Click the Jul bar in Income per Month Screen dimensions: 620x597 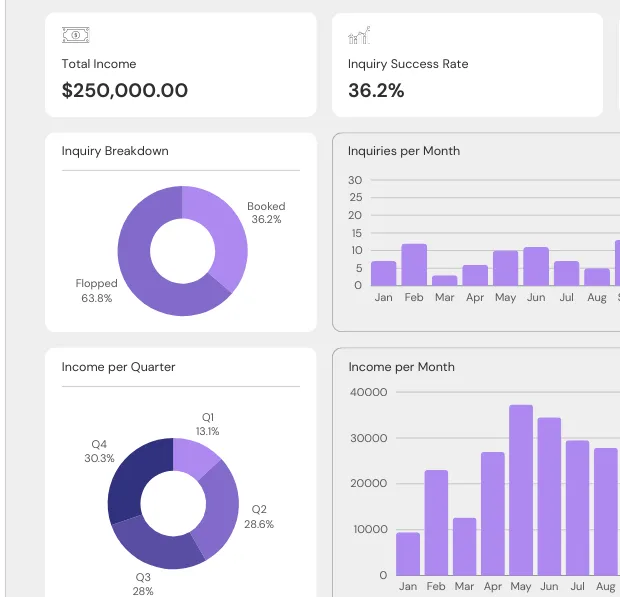point(577,508)
